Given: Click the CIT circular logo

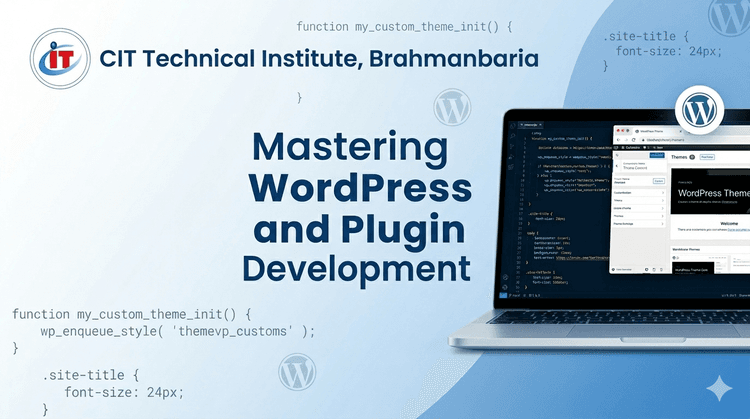Looking at the screenshot, I should coord(60,58).
